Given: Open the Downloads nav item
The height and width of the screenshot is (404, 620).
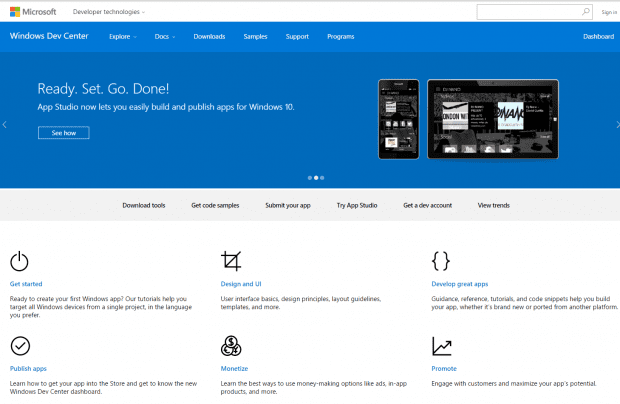Looking at the screenshot, I should (209, 36).
